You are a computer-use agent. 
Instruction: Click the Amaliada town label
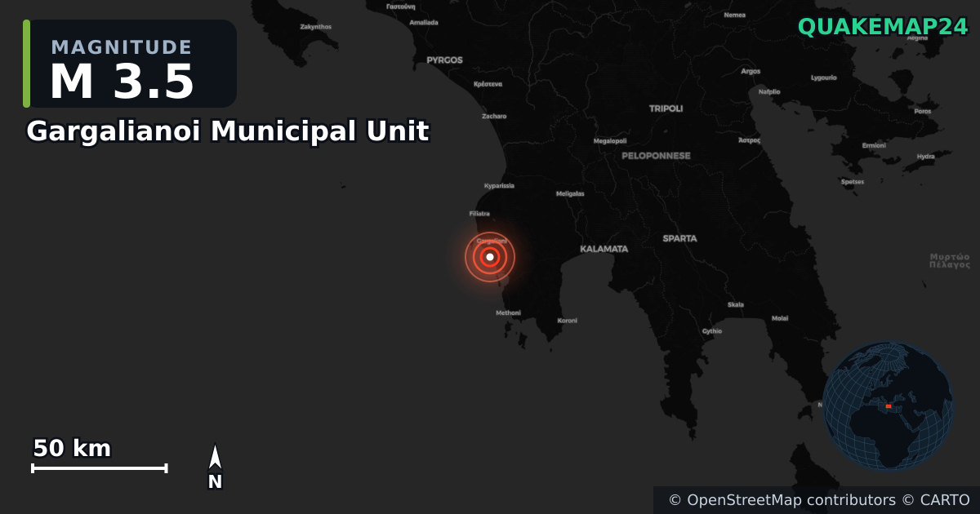click(424, 22)
